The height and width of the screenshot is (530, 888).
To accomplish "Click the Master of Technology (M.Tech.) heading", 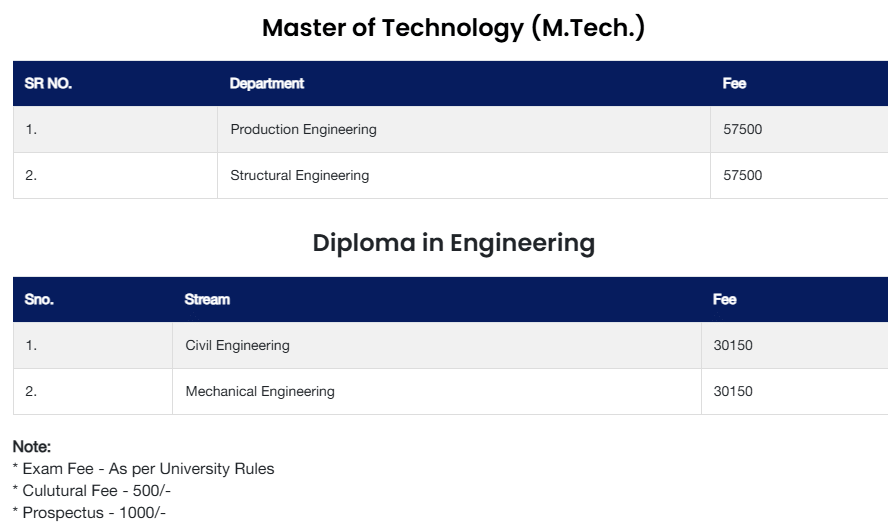I will [453, 28].
